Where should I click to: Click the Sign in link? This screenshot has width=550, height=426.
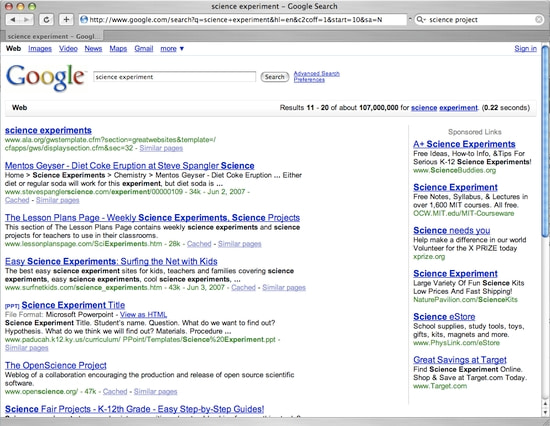coord(525,48)
